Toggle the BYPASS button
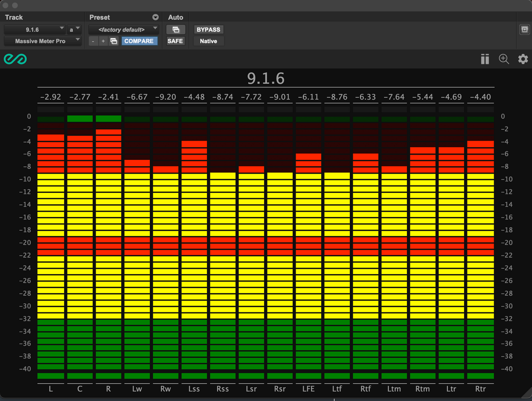The height and width of the screenshot is (401, 532). [208, 30]
